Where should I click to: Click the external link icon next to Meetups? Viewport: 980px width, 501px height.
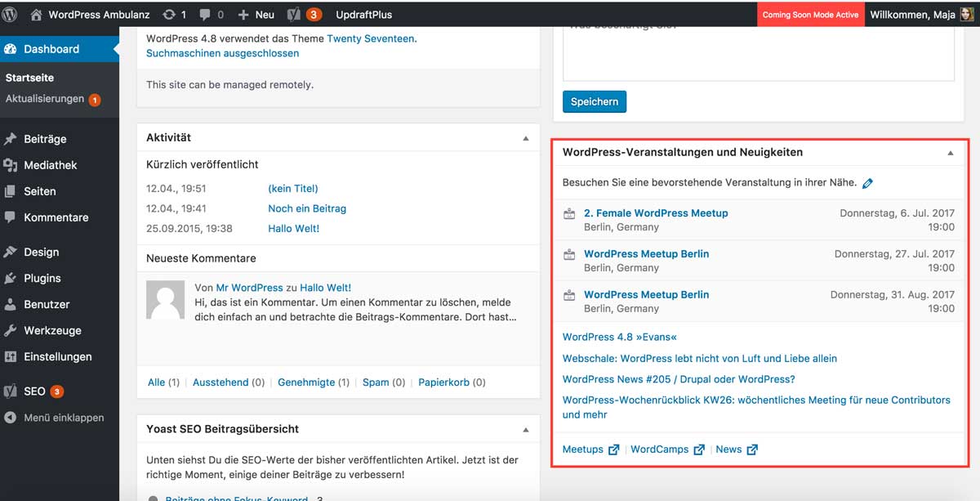tap(613, 450)
